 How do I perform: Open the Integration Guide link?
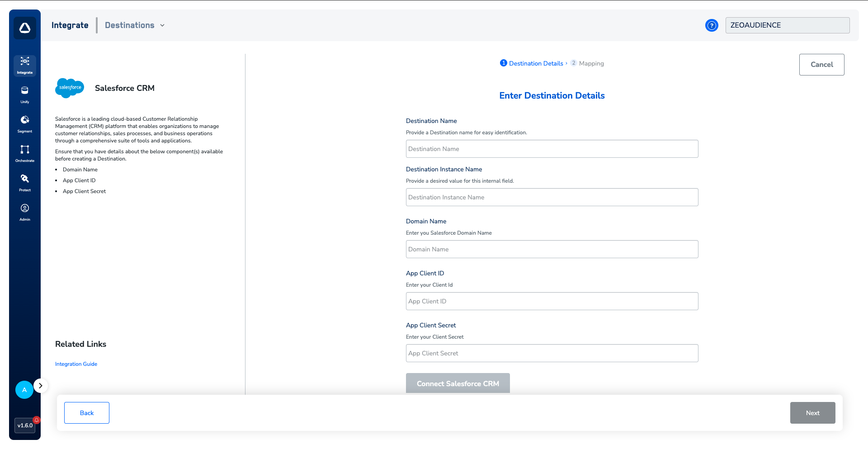[x=76, y=364]
